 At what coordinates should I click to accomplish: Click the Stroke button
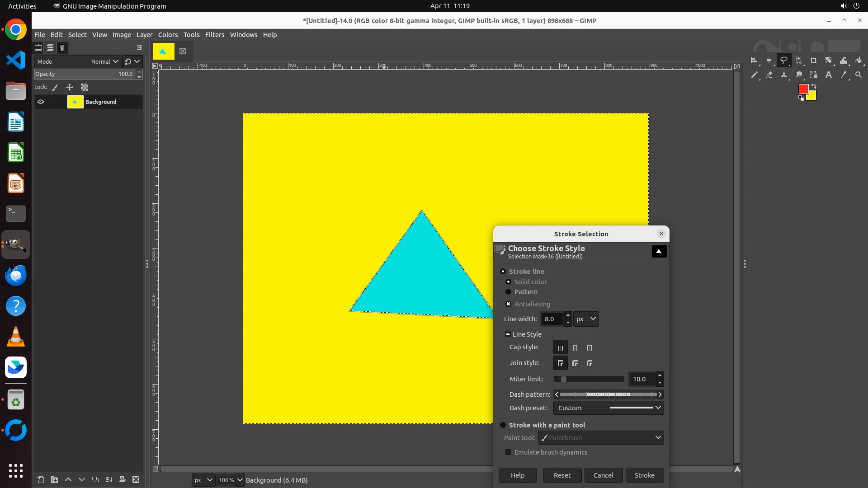(644, 475)
